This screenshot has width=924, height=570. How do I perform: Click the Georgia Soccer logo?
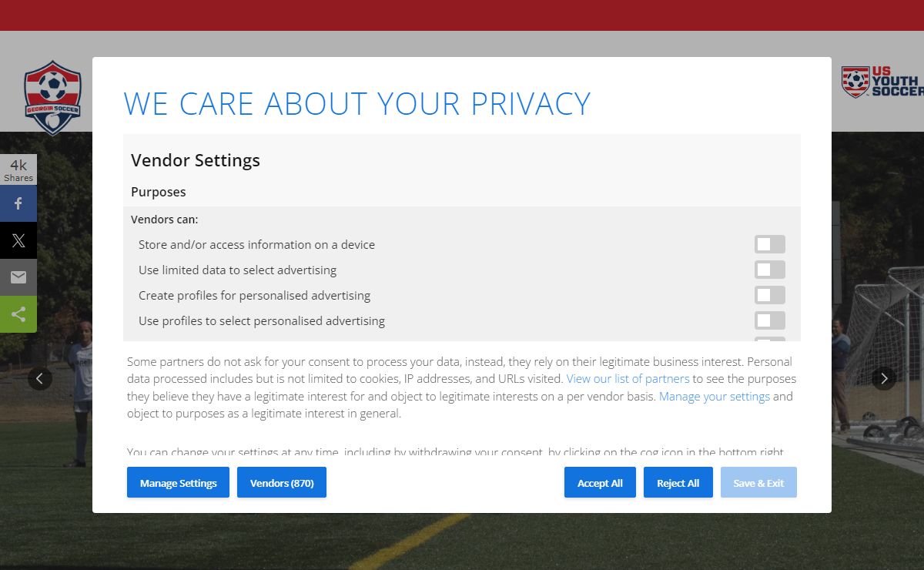(52, 97)
